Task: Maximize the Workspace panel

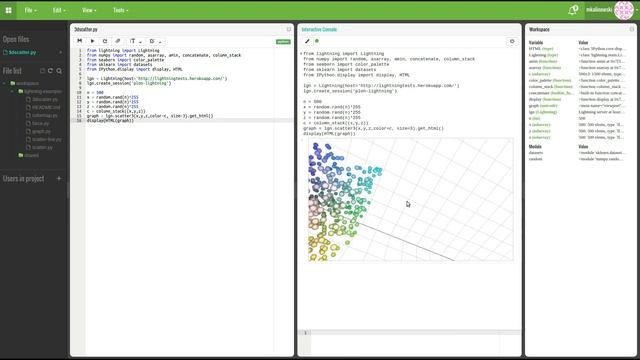Action: tap(631, 29)
